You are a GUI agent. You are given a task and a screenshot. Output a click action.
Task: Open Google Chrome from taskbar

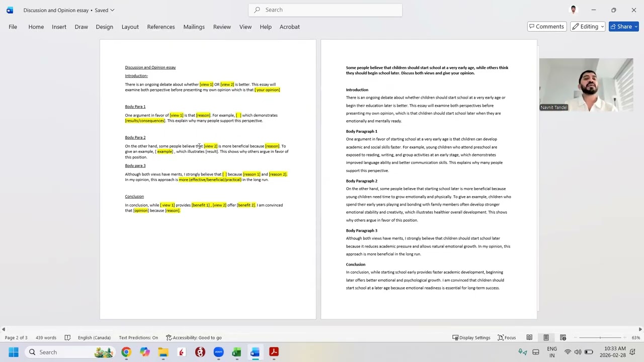click(x=126, y=352)
